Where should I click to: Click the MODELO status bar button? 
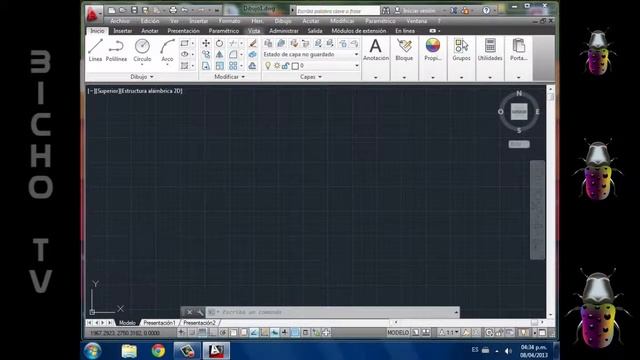(398, 333)
